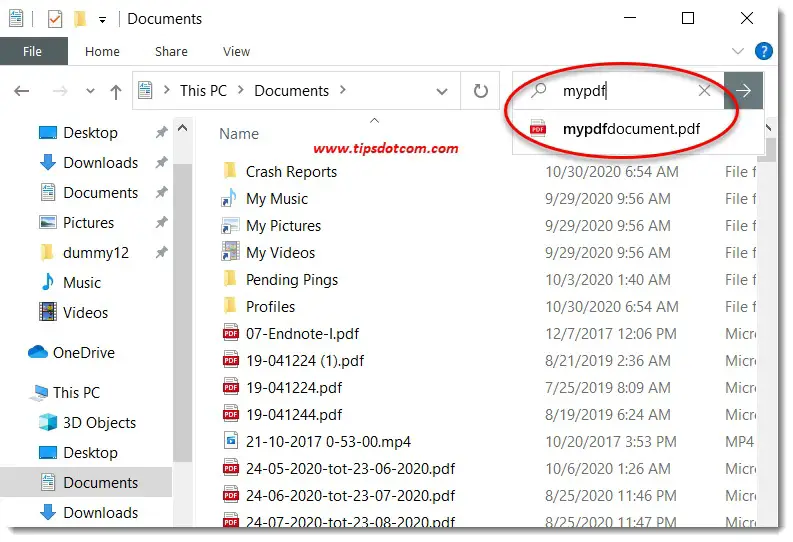Open Desktop in Quick access

point(90,133)
